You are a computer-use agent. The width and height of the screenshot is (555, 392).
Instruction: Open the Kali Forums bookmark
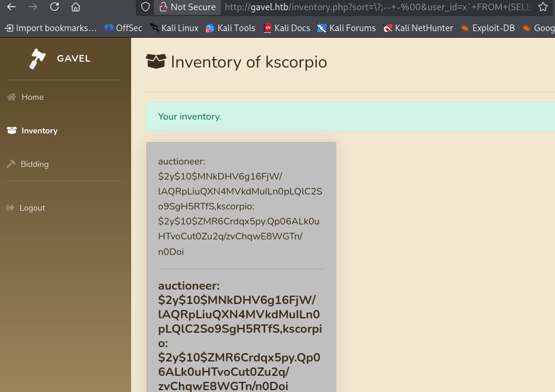[x=346, y=28]
